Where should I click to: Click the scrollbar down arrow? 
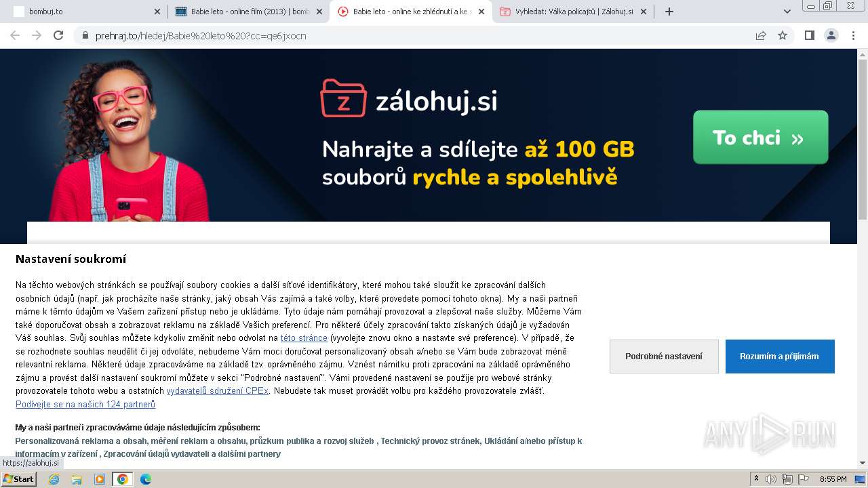point(863,463)
